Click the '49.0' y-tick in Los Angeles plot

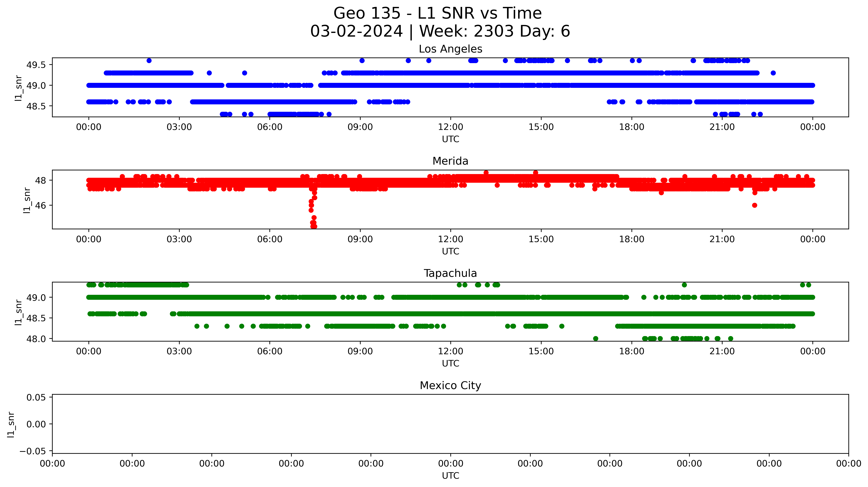[x=36, y=86]
